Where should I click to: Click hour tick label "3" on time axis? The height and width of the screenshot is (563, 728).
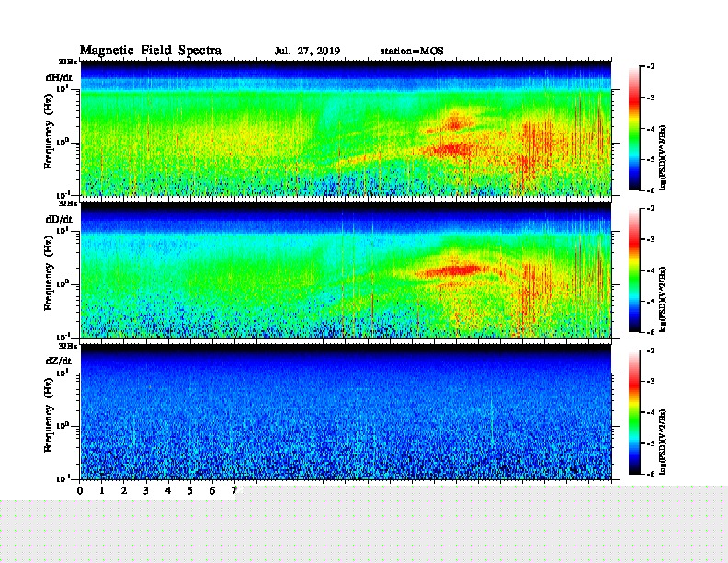(x=146, y=490)
